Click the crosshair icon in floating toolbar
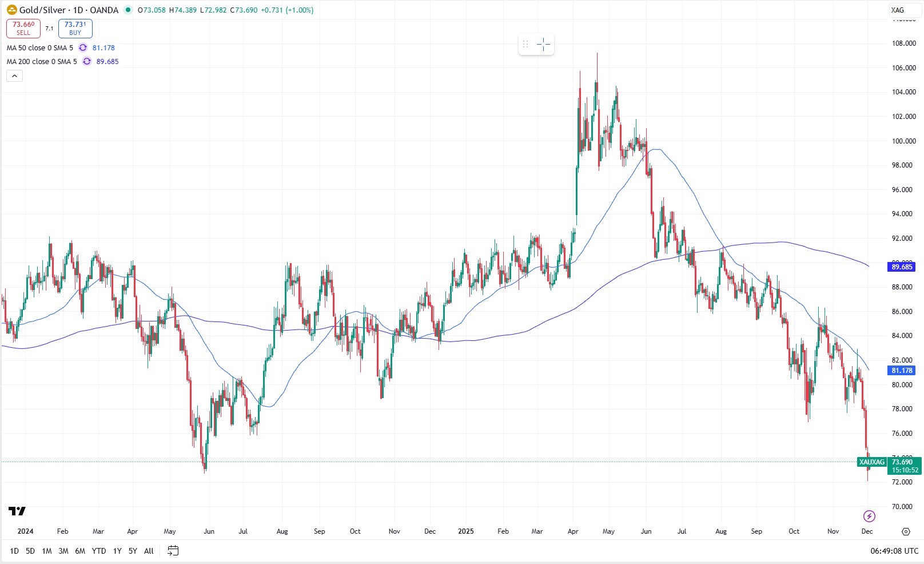This screenshot has height=564, width=924. click(x=543, y=44)
